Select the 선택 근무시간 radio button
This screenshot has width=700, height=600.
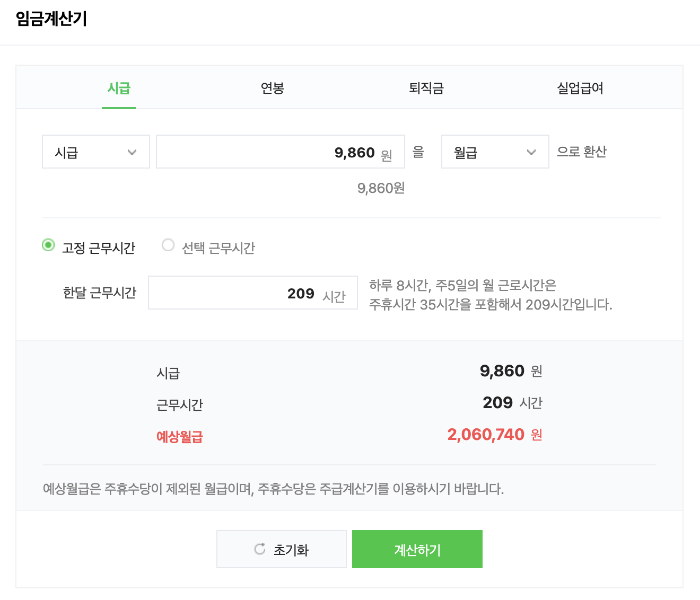tap(168, 245)
